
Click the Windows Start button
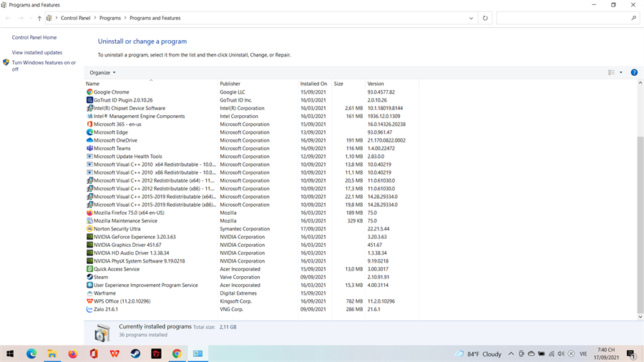point(10,354)
